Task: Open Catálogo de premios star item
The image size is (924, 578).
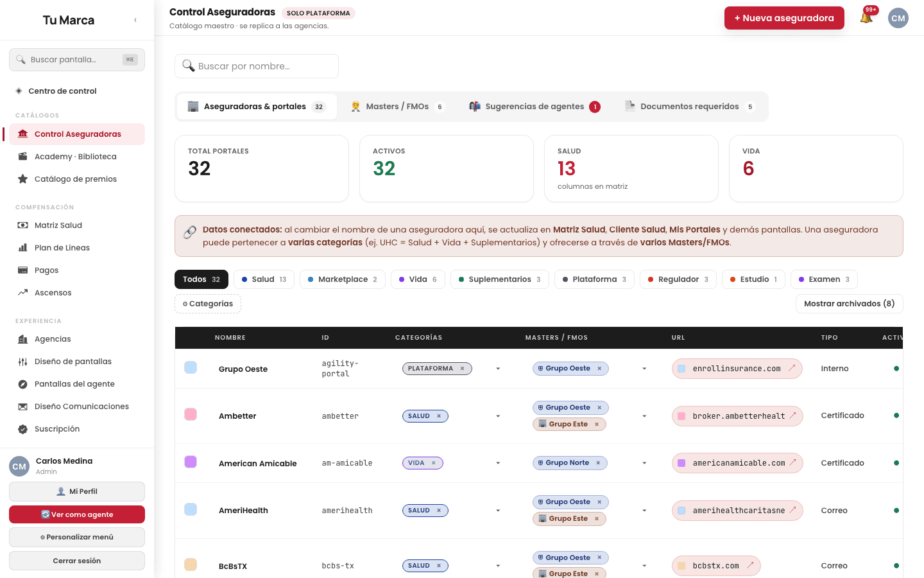Action: click(77, 179)
